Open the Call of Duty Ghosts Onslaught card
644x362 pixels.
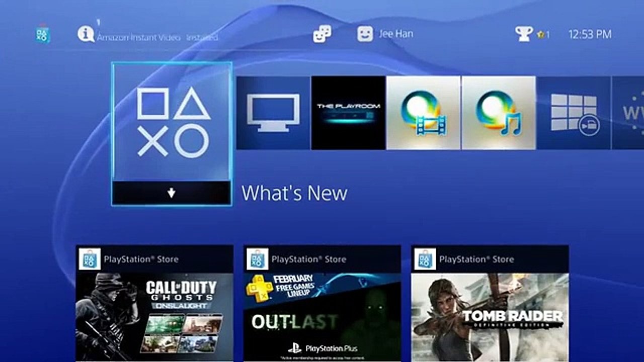[154, 303]
